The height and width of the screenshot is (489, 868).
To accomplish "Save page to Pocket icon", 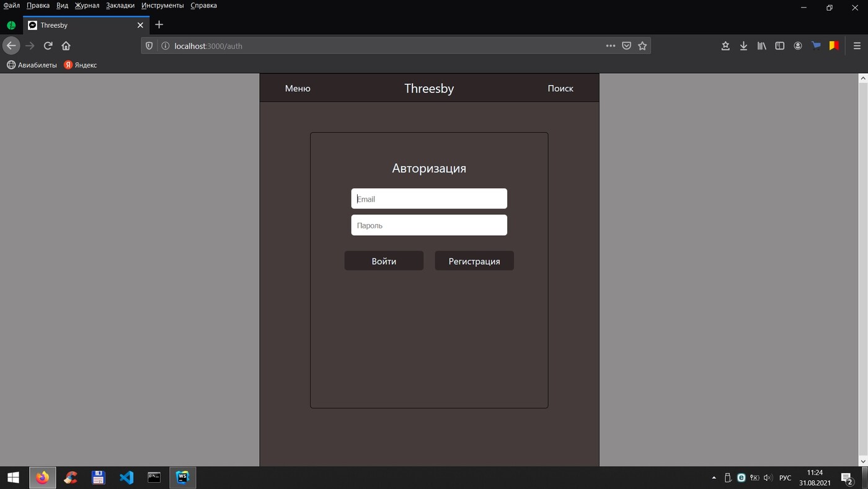I will tap(626, 46).
